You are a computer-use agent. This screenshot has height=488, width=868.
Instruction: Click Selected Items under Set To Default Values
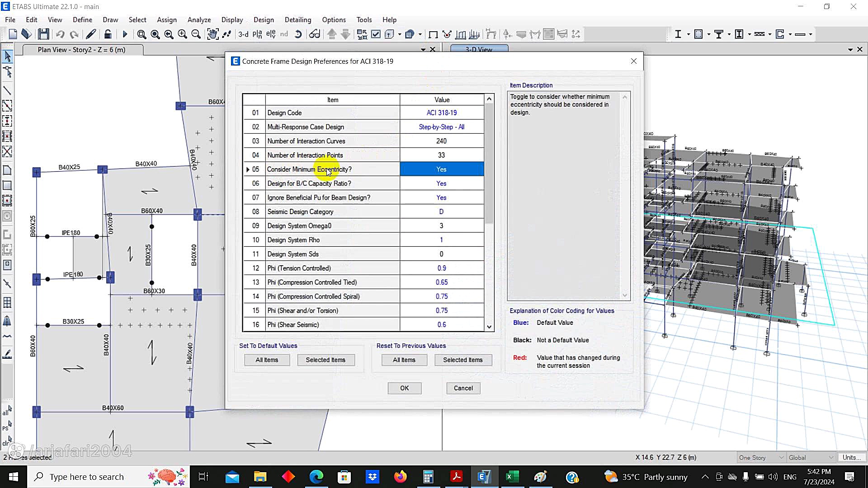[326, 360]
